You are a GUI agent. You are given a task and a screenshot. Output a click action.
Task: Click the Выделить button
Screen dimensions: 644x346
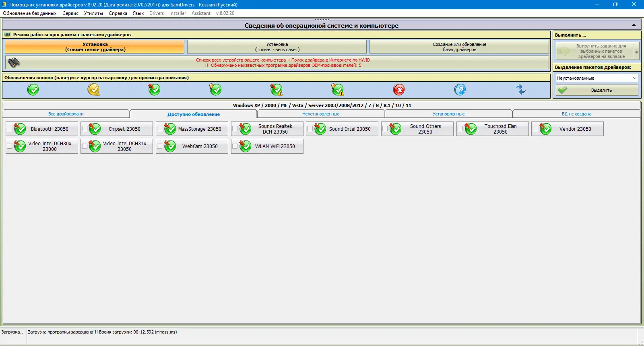pos(597,90)
